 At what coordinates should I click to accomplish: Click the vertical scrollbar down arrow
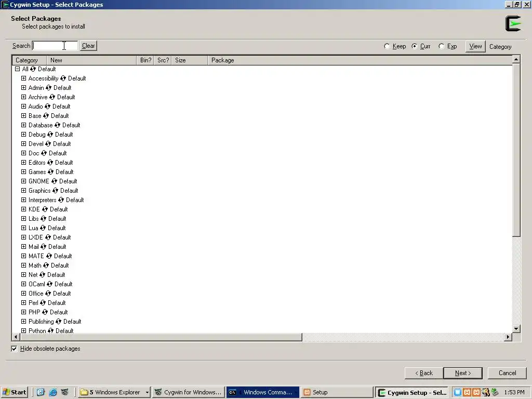tap(516, 329)
